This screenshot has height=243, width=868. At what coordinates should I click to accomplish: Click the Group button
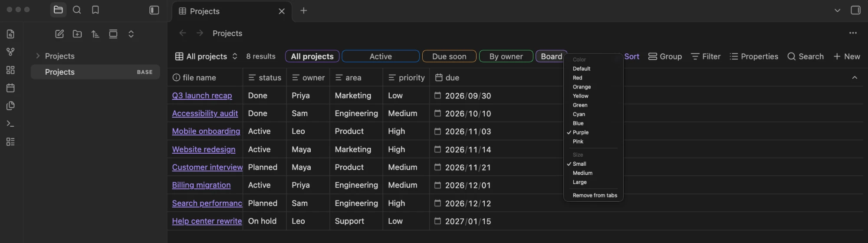point(665,56)
